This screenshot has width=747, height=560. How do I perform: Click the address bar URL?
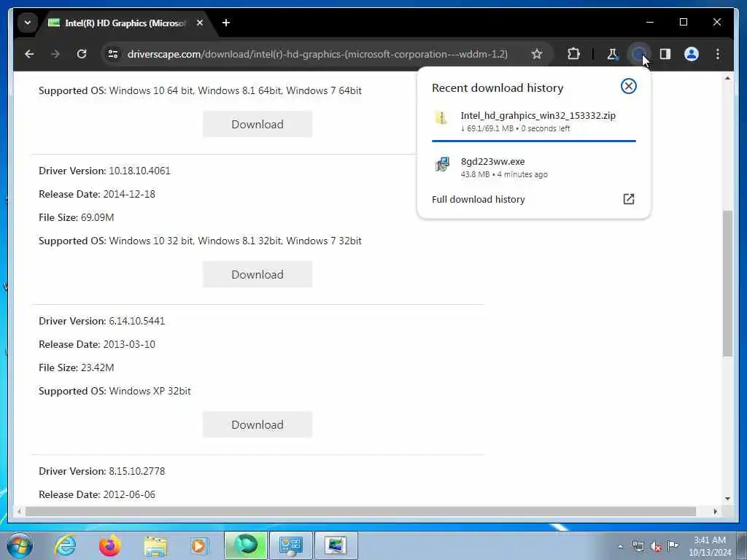(x=317, y=54)
